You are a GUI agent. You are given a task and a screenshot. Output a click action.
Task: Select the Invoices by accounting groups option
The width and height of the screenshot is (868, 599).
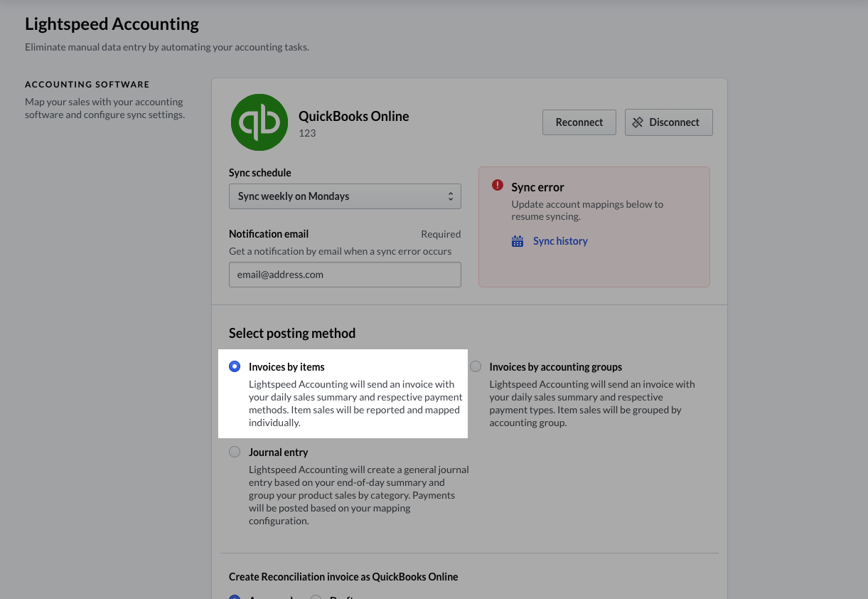click(x=475, y=366)
